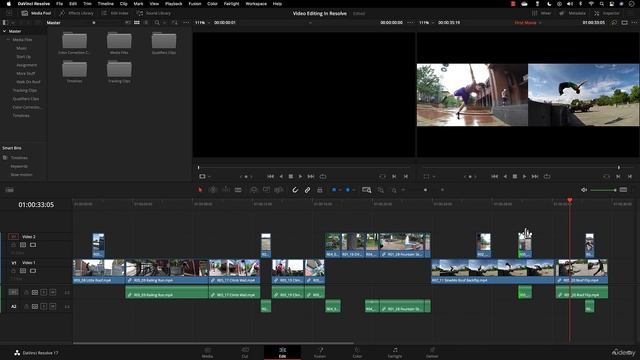
Task: Open the Edit Index panel
Action: [x=115, y=13]
